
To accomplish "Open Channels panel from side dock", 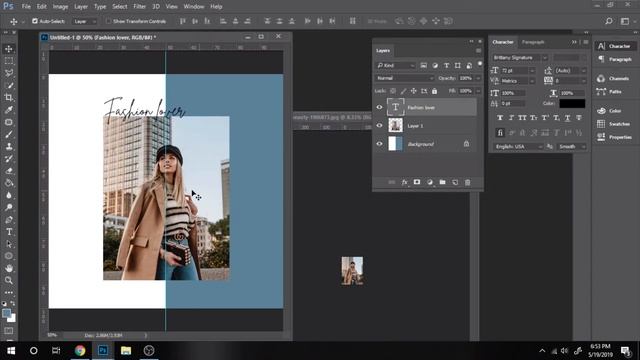I will point(614,78).
